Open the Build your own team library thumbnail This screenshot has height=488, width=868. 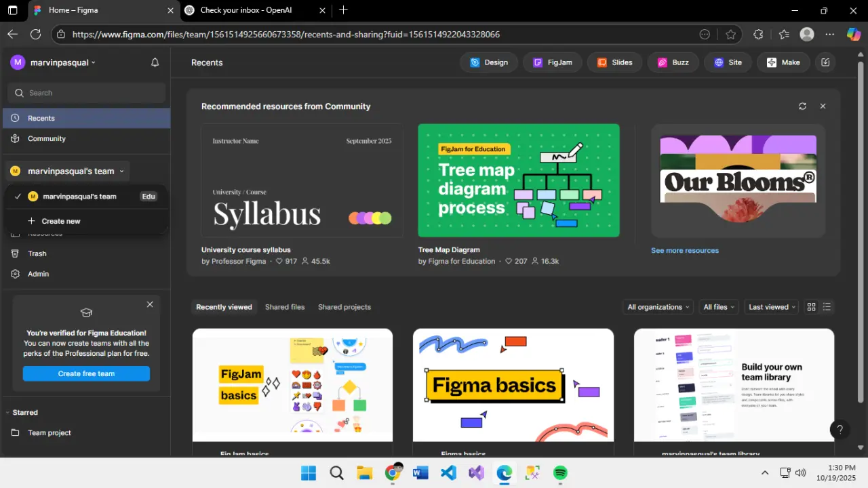(734, 385)
